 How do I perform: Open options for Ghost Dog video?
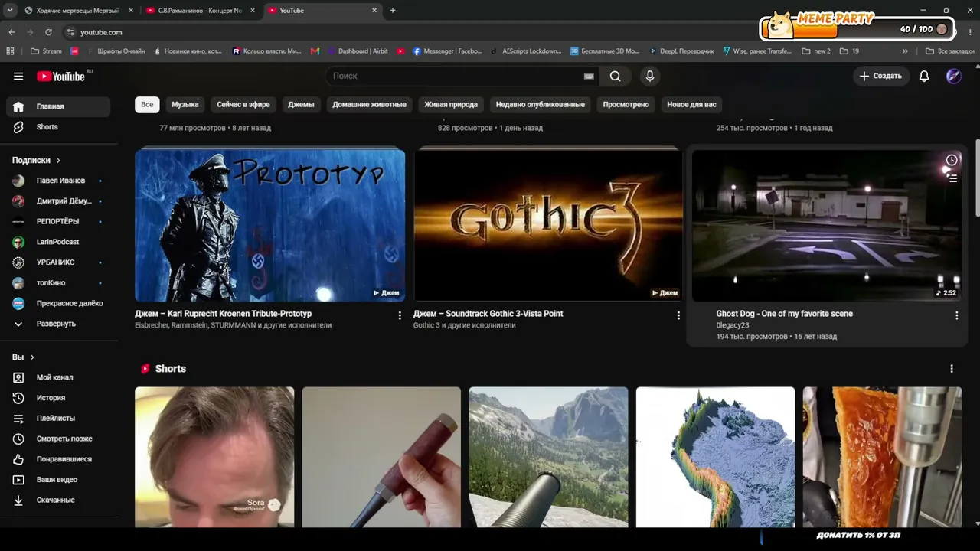pyautogui.click(x=956, y=315)
